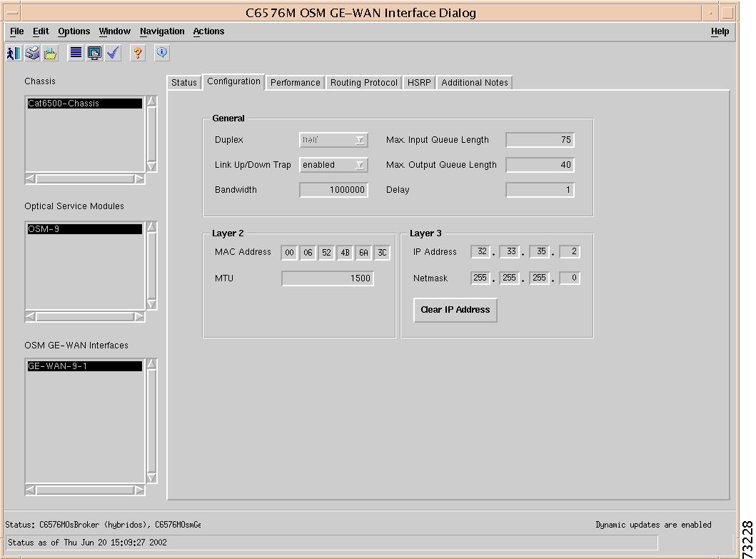756x559 pixels.
Task: Click the Chassis list scroll up arrow
Action: 151,101
